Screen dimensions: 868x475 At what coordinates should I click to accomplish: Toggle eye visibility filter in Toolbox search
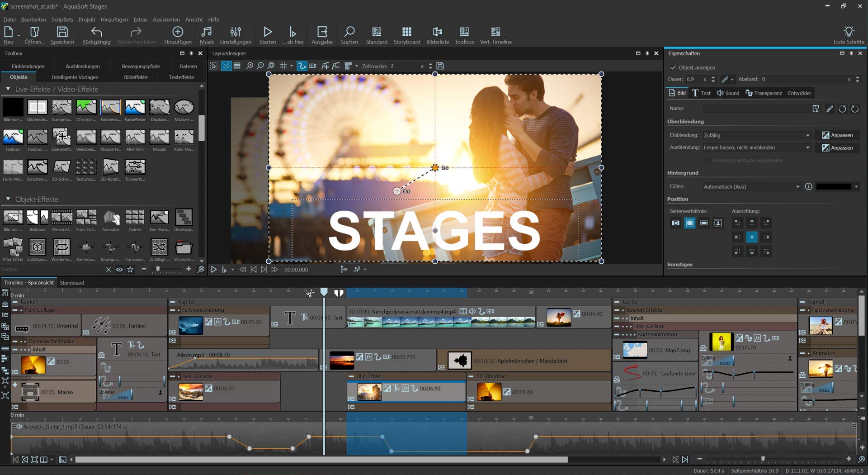119,270
